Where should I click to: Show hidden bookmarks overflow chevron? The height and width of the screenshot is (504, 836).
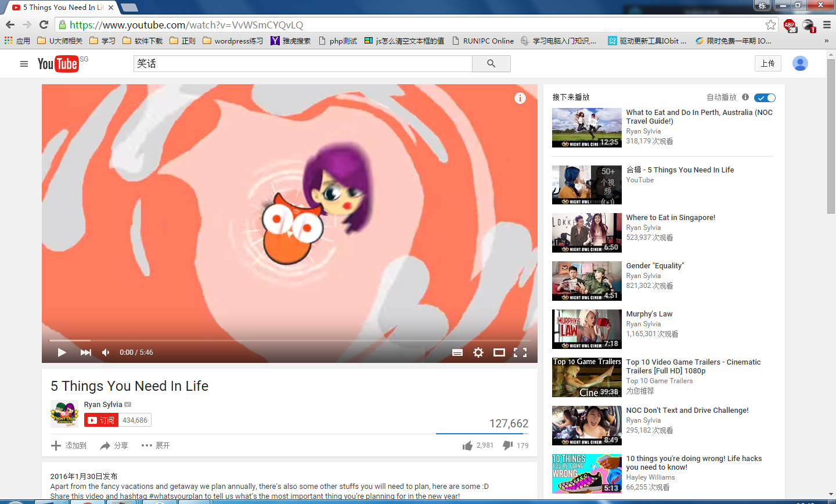pos(826,41)
